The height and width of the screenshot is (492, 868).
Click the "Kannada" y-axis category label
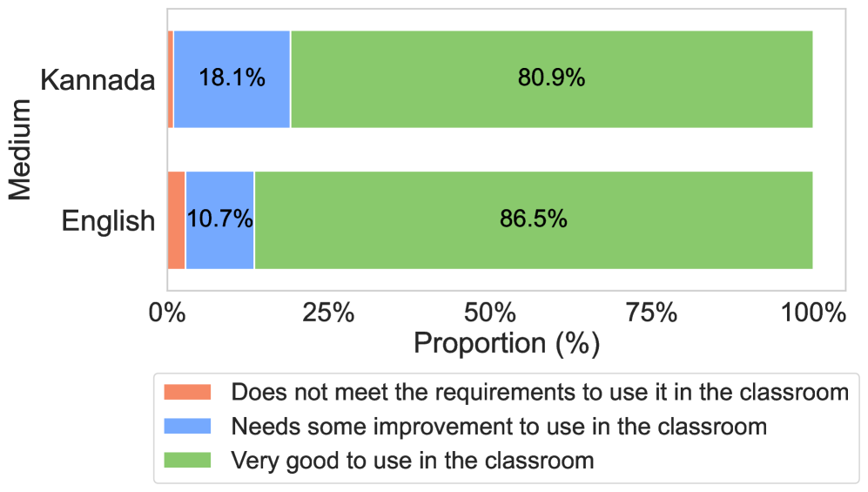[x=98, y=81]
